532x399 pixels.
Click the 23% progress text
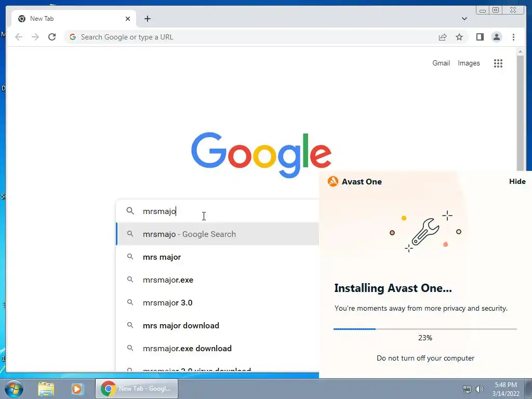425,338
